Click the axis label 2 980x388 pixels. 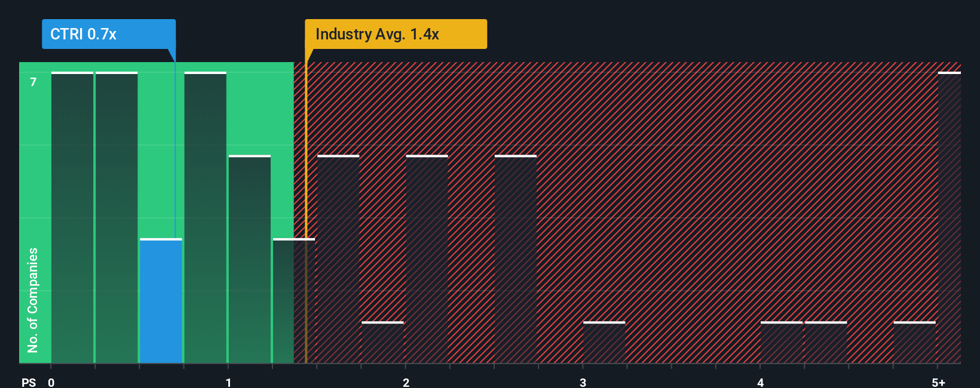click(x=406, y=383)
